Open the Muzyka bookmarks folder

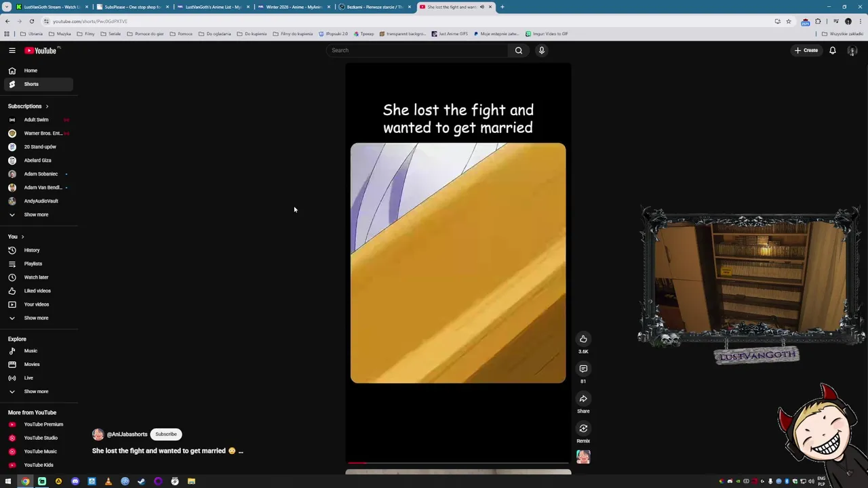(x=60, y=34)
